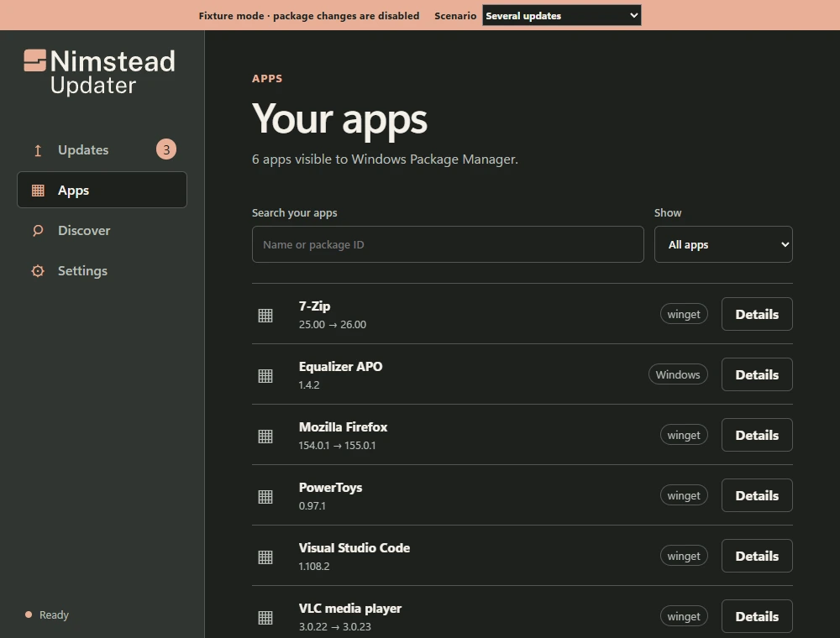Click the Discover magnifier icon in sidebar

(38, 231)
